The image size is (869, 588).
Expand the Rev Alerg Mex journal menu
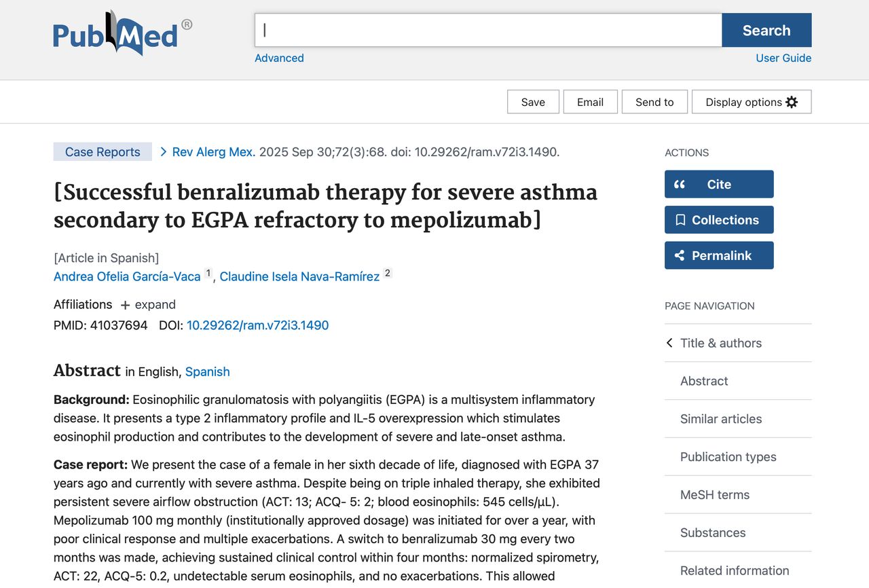click(214, 152)
